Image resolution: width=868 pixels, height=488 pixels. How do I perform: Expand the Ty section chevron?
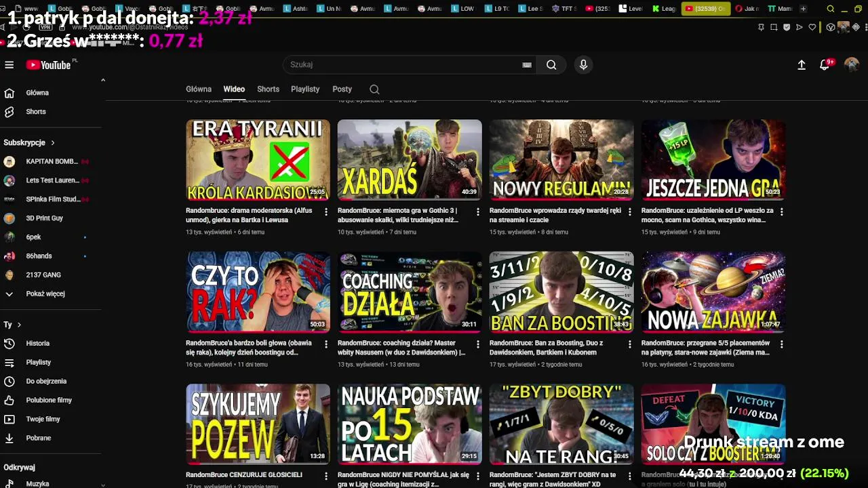[18, 325]
